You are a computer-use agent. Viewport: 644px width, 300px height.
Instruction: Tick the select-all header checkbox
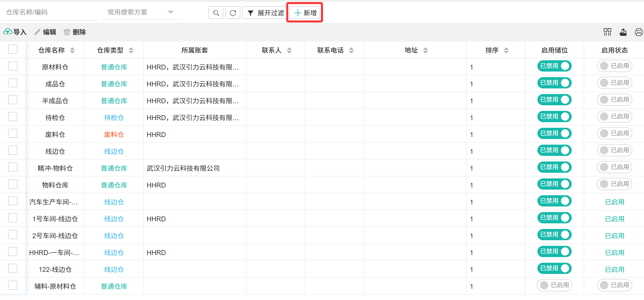click(x=13, y=49)
